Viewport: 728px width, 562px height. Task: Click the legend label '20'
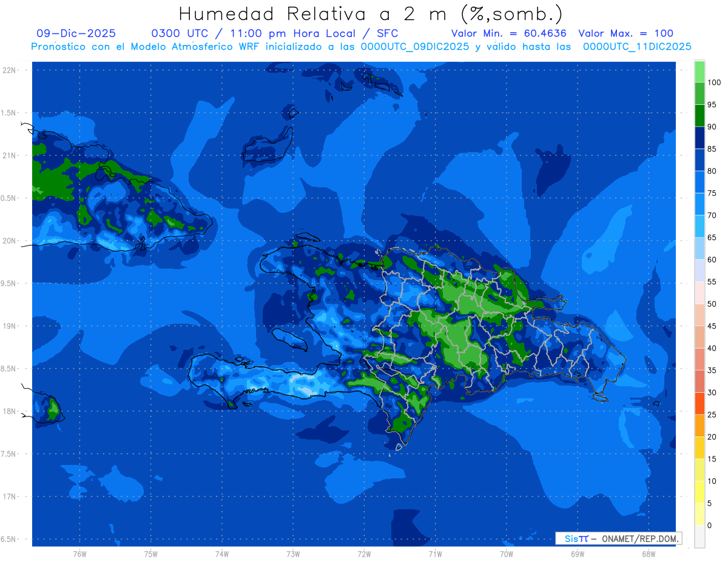tap(712, 437)
